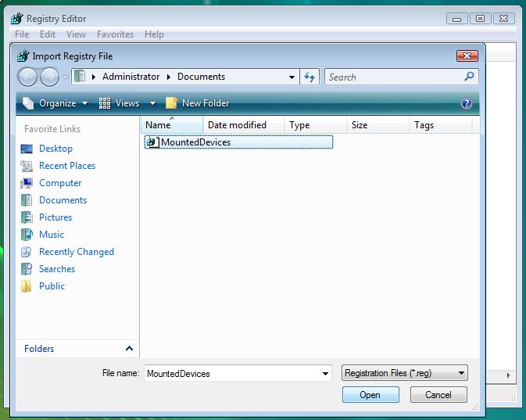
Task: Go forward with the Forward arrow
Action: coord(49,77)
